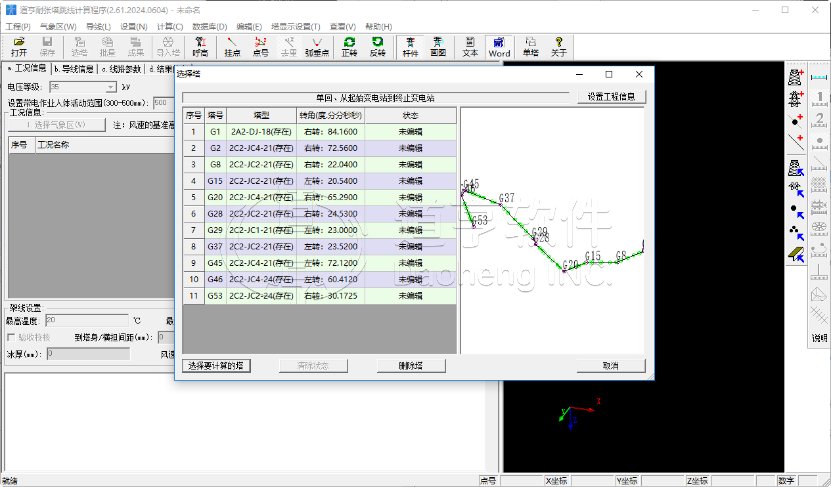Open the 数据库(D) menu
This screenshot has height=487, width=831.
coord(209,26)
